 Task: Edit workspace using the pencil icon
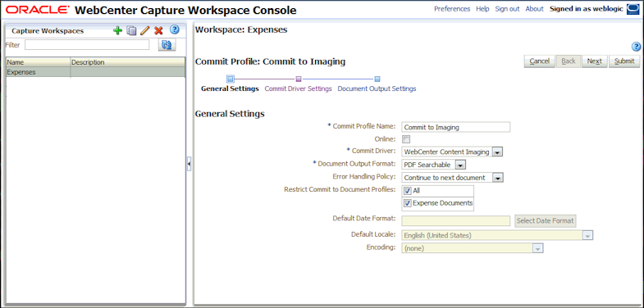(144, 31)
